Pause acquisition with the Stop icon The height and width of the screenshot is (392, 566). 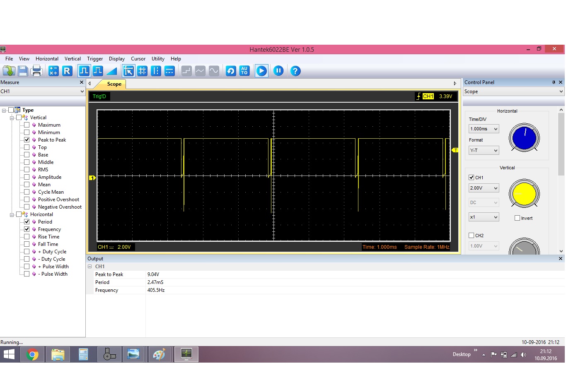[x=278, y=71]
